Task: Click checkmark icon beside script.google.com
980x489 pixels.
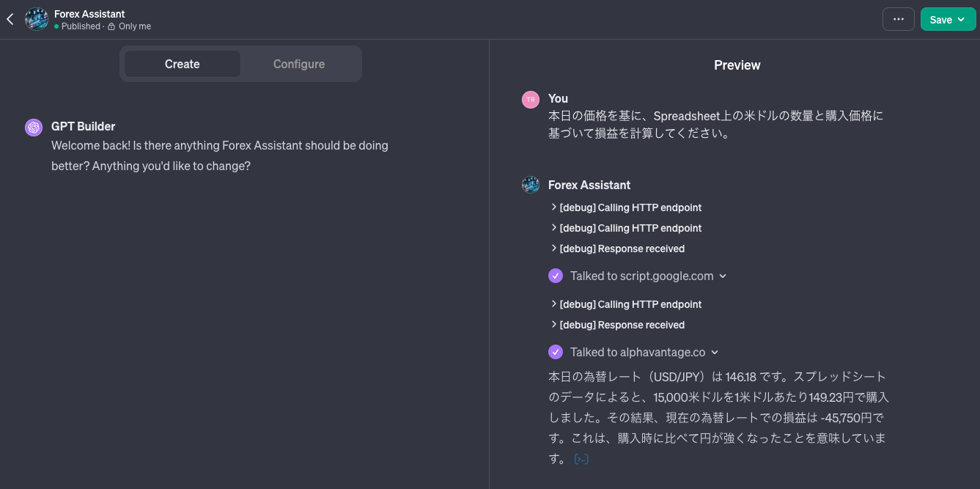Action: click(x=556, y=276)
